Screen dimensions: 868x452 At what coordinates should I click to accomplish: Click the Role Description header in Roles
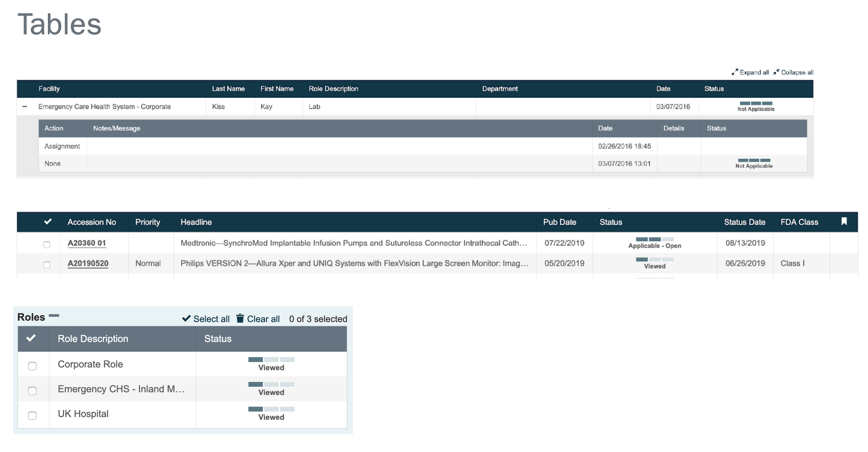pos(93,339)
